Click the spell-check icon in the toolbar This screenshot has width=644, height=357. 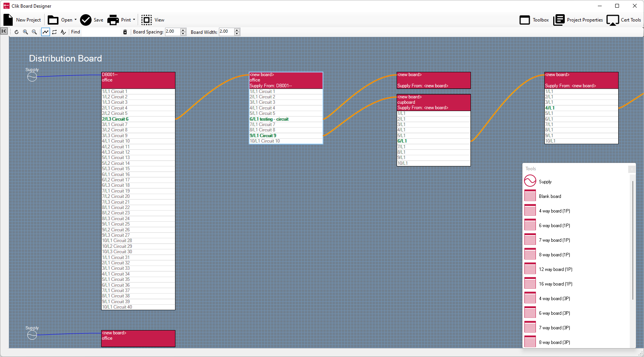(x=63, y=32)
